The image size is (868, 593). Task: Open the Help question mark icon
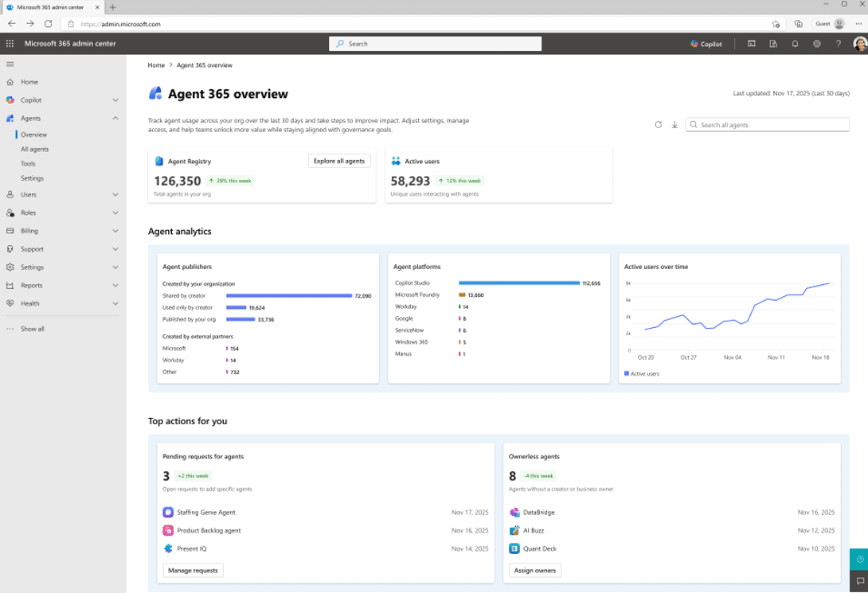[x=838, y=44]
